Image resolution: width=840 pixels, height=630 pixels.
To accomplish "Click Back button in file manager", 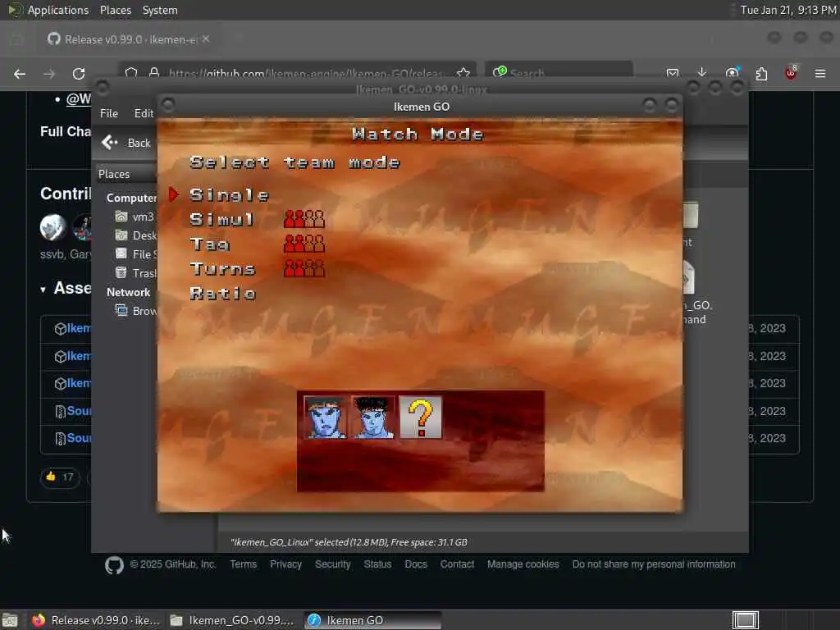I will pyautogui.click(x=127, y=143).
